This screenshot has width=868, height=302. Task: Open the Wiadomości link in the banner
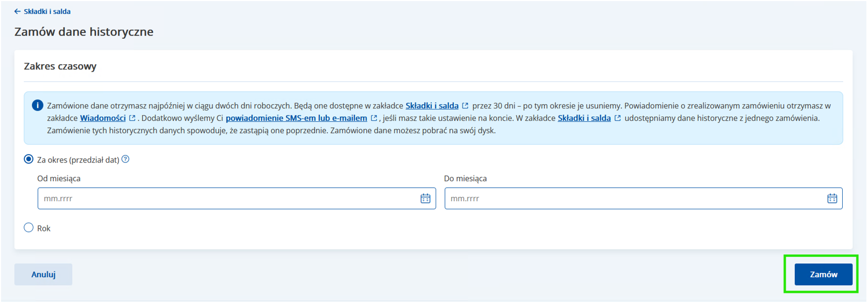102,118
